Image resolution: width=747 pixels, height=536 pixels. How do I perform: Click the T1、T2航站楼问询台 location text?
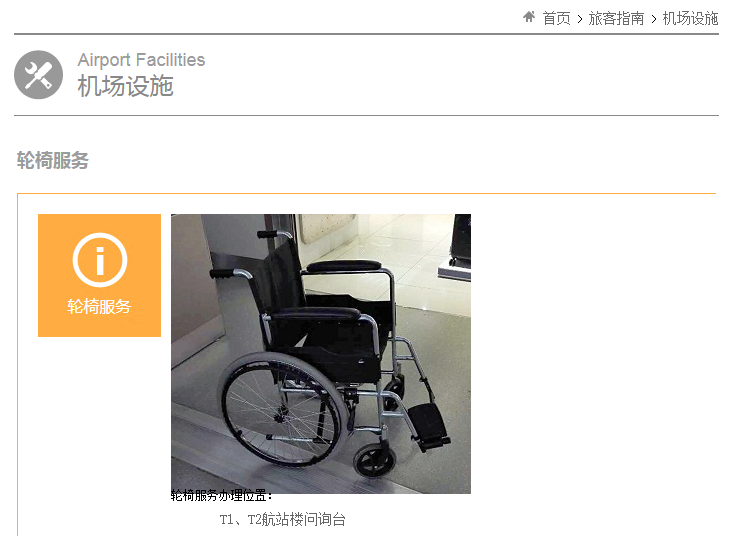(283, 519)
